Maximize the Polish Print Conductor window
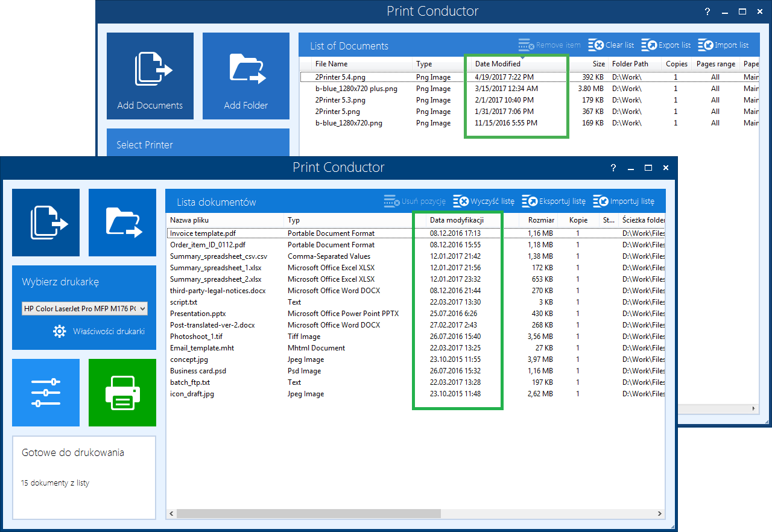The height and width of the screenshot is (532, 772). [648, 168]
